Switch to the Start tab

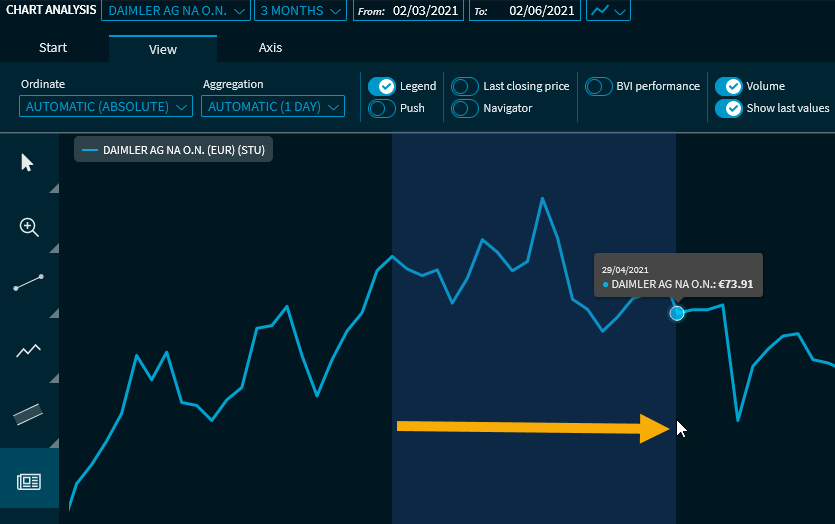53,48
